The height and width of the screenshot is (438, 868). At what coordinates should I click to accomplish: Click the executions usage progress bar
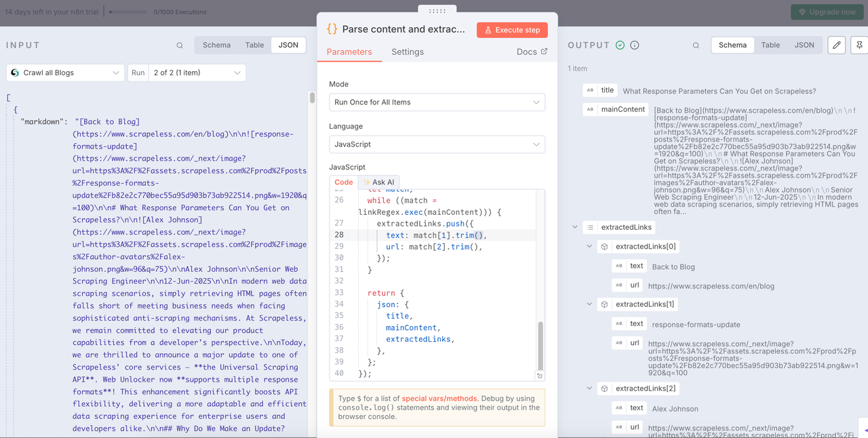[x=129, y=12]
